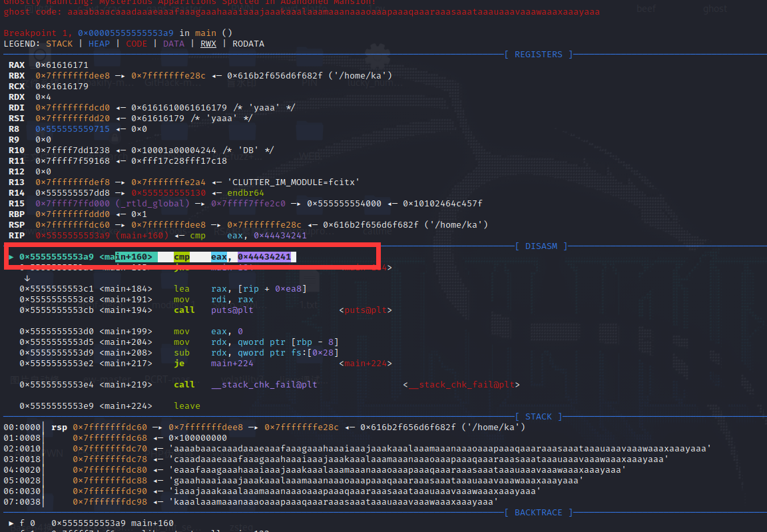Click DATA in the LEGEND line
The height and width of the screenshot is (532, 767).
click(174, 43)
